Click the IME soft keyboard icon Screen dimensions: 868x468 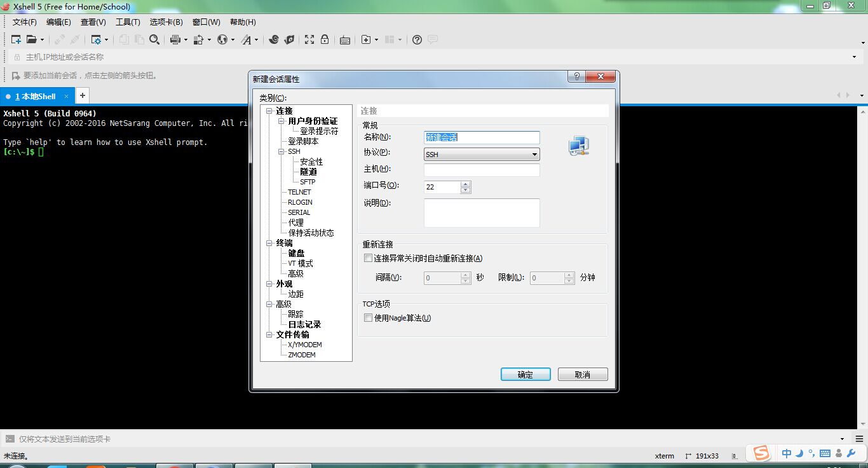click(825, 453)
